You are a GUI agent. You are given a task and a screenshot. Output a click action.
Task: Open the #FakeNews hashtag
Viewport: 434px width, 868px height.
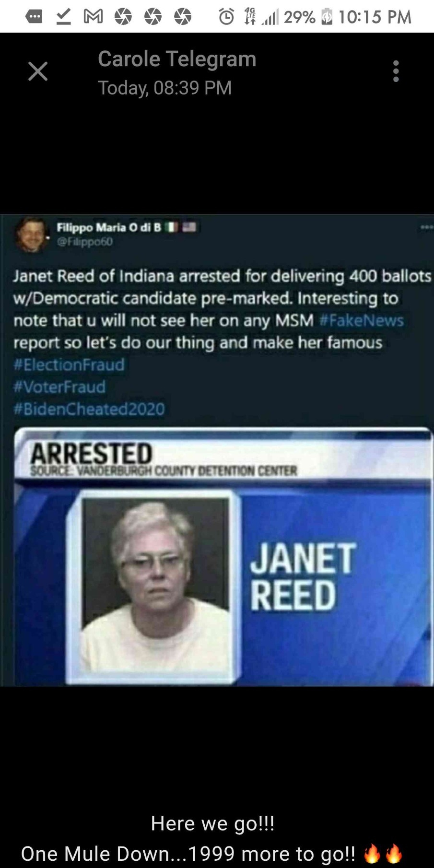pos(362,320)
